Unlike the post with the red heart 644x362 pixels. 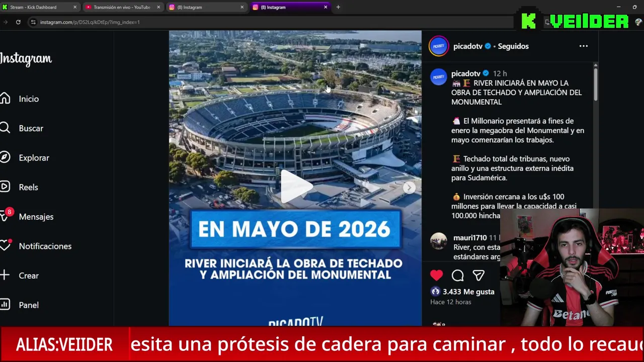coord(436,276)
